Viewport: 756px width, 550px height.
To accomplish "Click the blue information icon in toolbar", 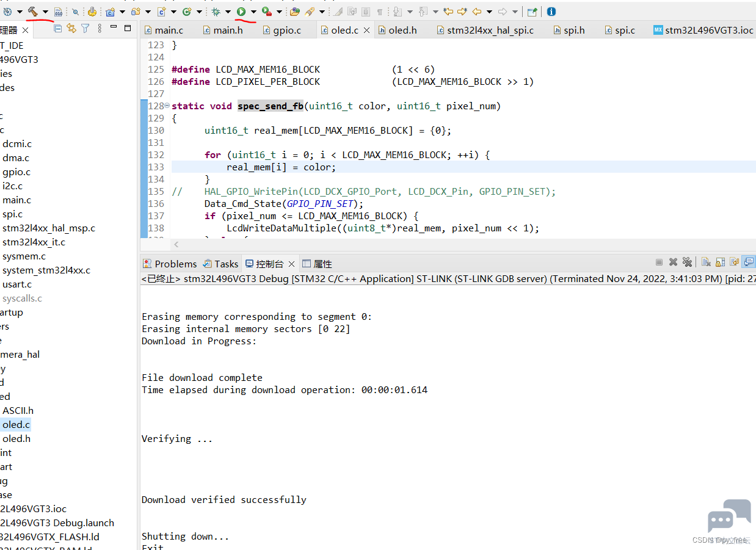I will point(551,11).
